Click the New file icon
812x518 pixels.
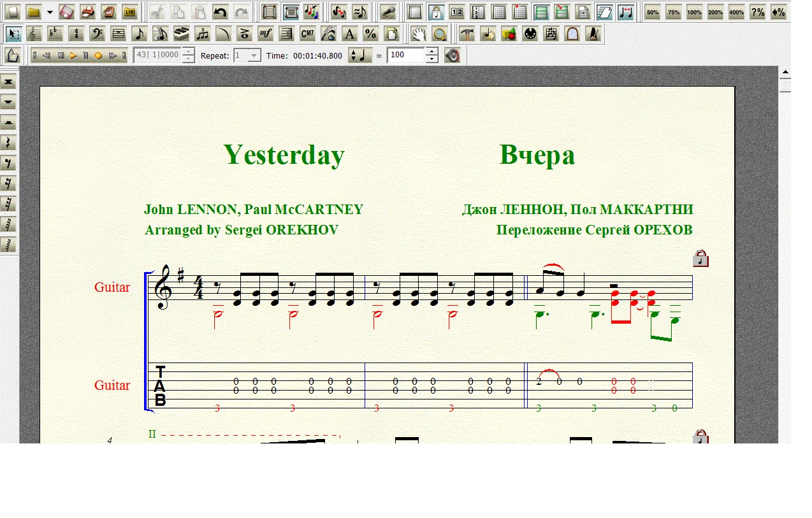(x=13, y=11)
